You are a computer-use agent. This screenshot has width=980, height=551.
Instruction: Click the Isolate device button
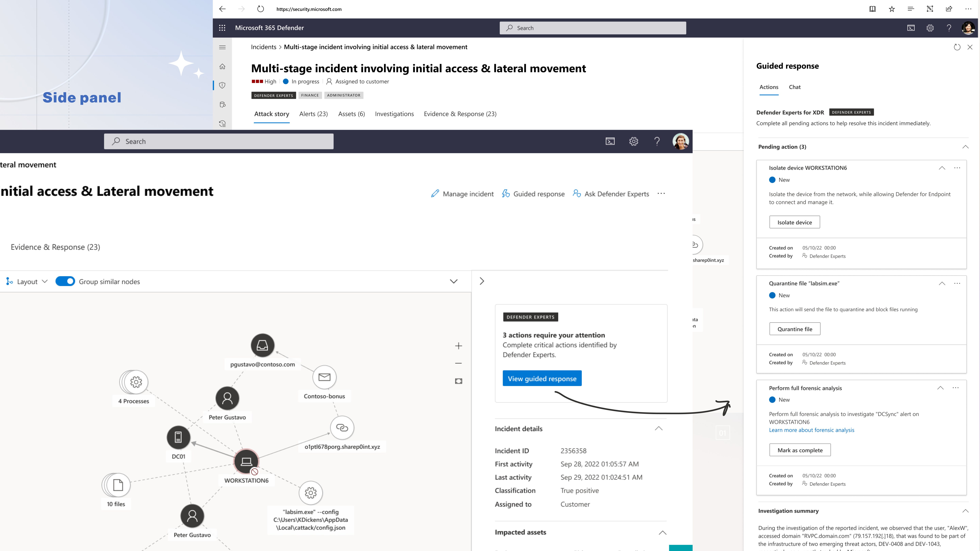[x=794, y=222]
